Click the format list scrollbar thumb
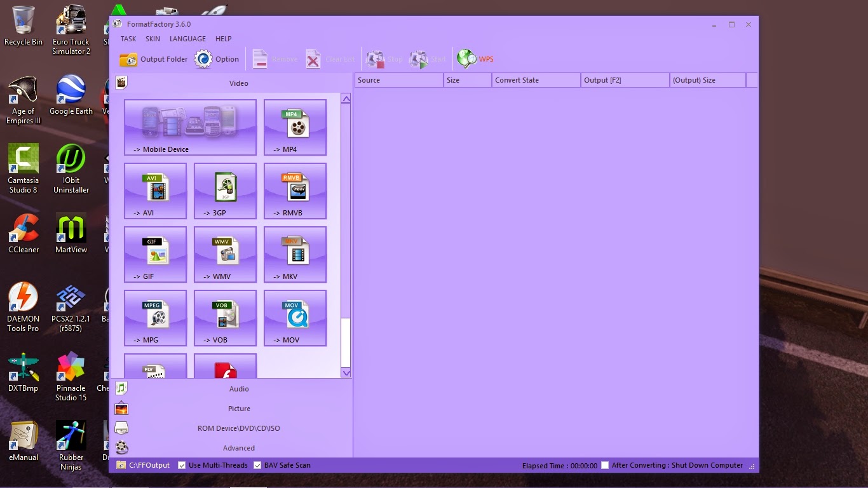Image resolution: width=868 pixels, height=488 pixels. pyautogui.click(x=346, y=211)
